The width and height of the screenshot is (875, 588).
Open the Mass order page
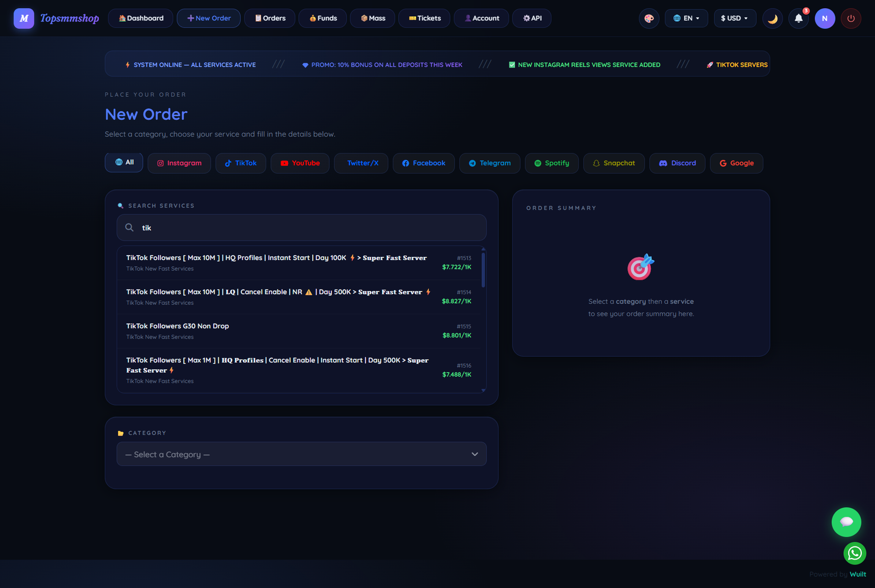(x=372, y=19)
